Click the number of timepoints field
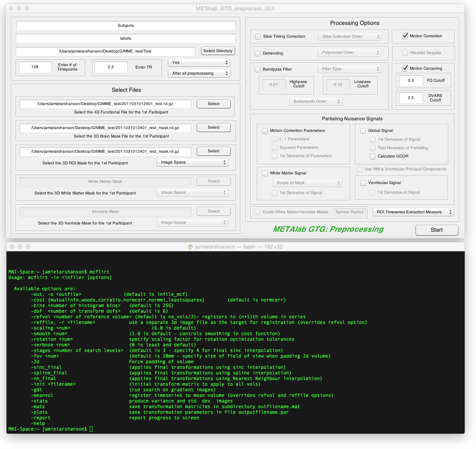The width and height of the screenshot is (476, 449). [35, 67]
